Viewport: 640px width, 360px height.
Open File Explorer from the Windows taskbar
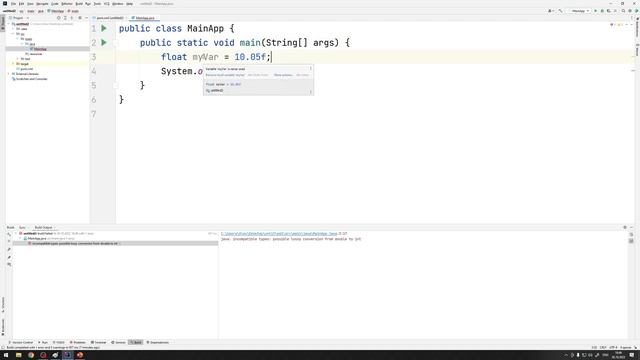(x=18, y=355)
